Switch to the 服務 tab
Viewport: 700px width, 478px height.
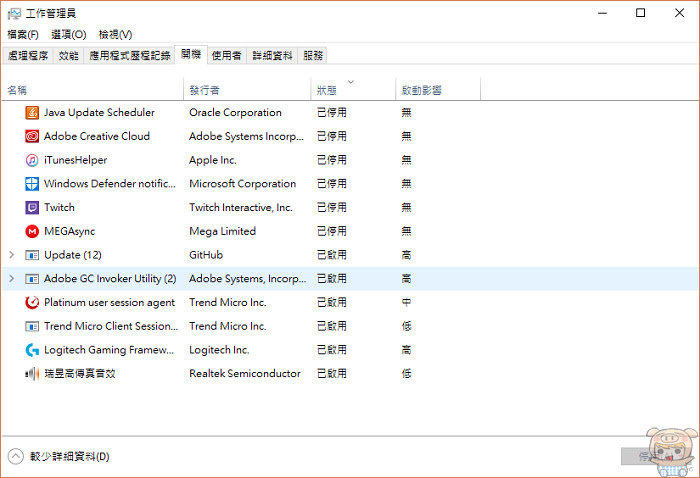(x=312, y=55)
